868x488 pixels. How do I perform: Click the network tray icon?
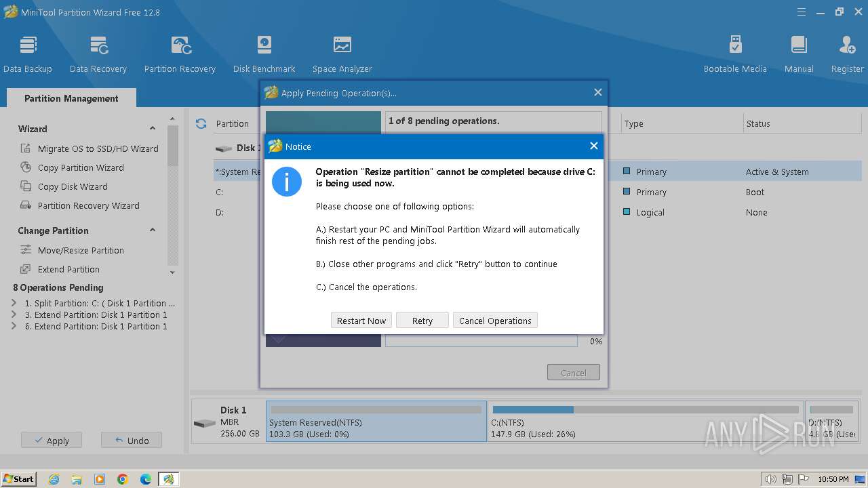click(787, 479)
